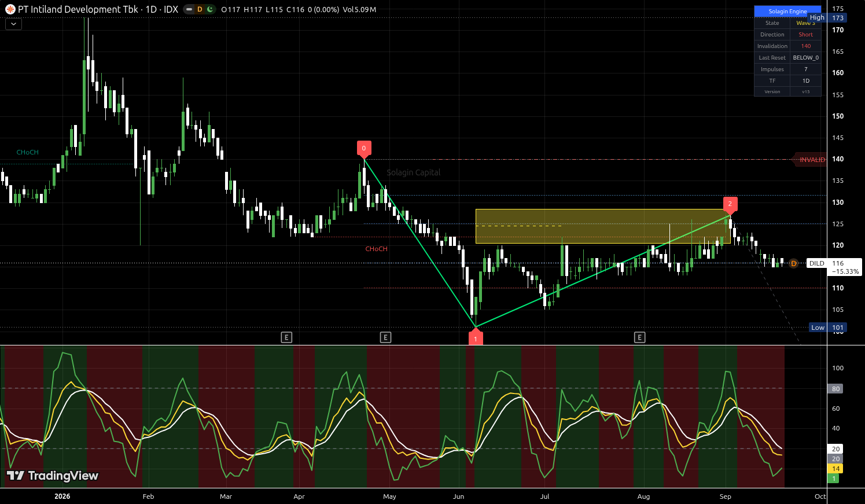Click the C116 close value

pos(296,9)
